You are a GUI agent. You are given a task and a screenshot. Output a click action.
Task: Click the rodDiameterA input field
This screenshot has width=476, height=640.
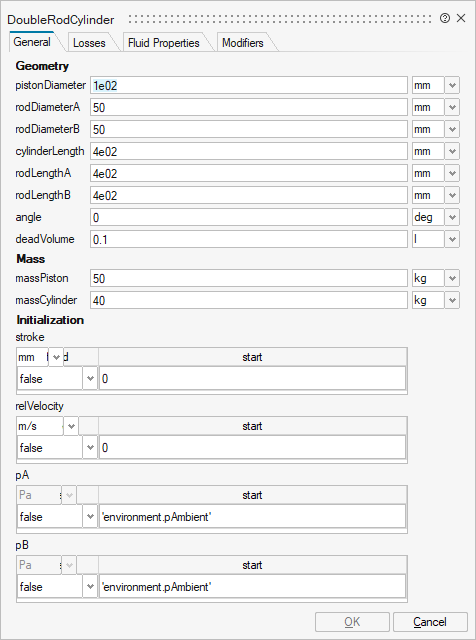(x=249, y=107)
